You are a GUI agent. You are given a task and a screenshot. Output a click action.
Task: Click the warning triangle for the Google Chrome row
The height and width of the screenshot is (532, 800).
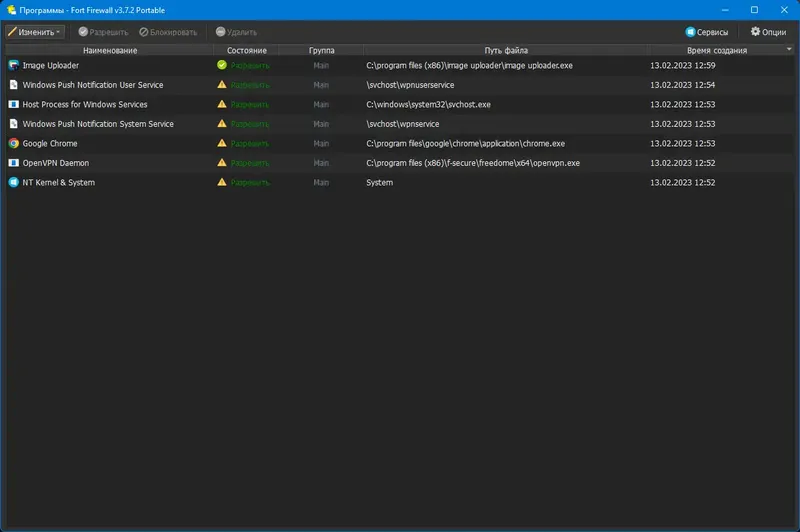222,143
